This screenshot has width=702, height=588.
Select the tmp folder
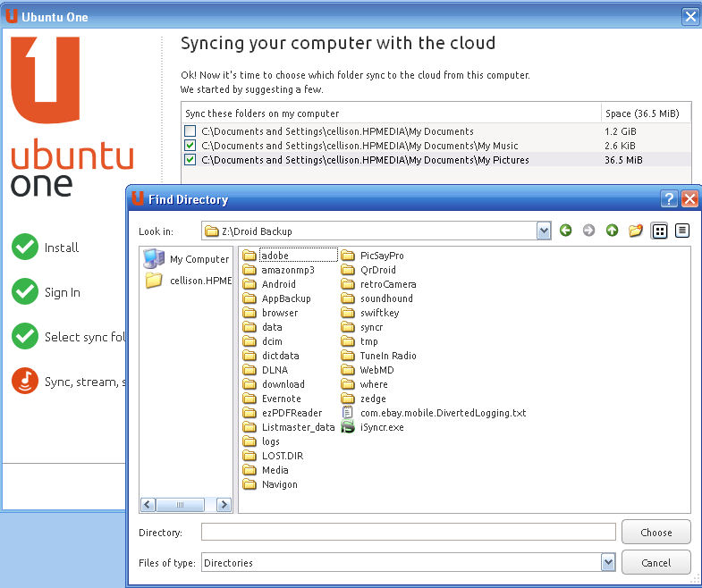coord(359,341)
